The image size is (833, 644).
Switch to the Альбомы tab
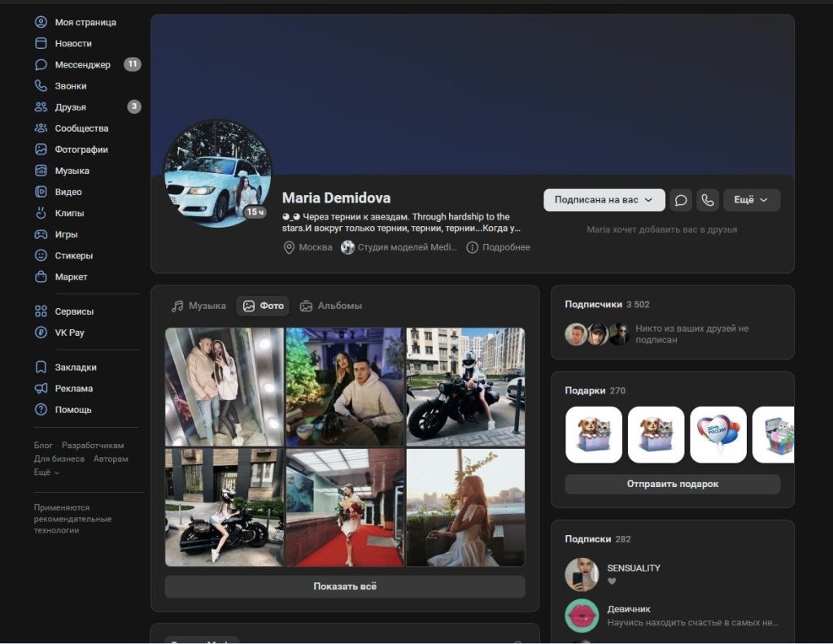click(331, 306)
